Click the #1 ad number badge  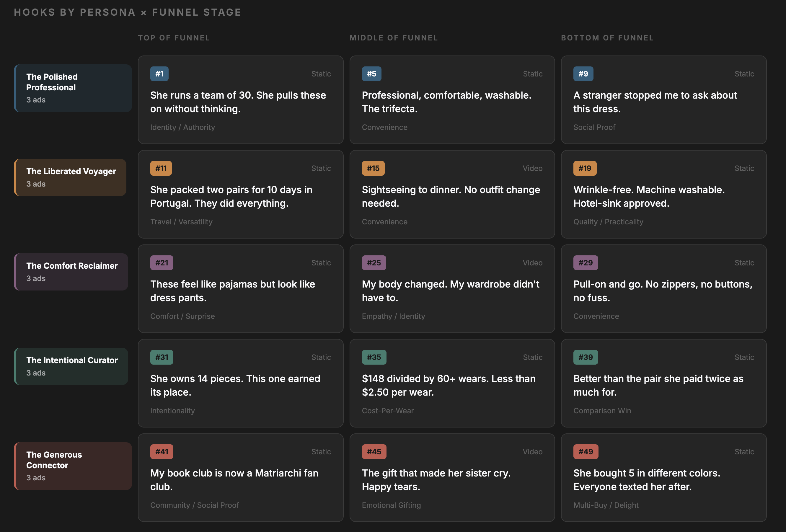click(159, 74)
